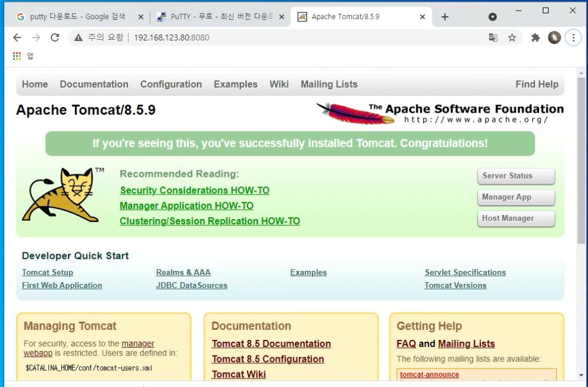Open the First Web Application link

click(62, 285)
